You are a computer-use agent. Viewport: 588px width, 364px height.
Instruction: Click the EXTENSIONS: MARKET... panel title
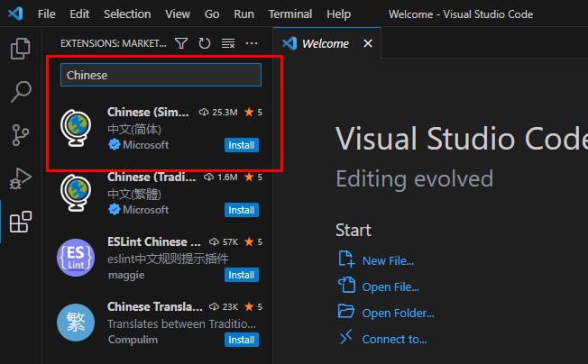point(114,43)
